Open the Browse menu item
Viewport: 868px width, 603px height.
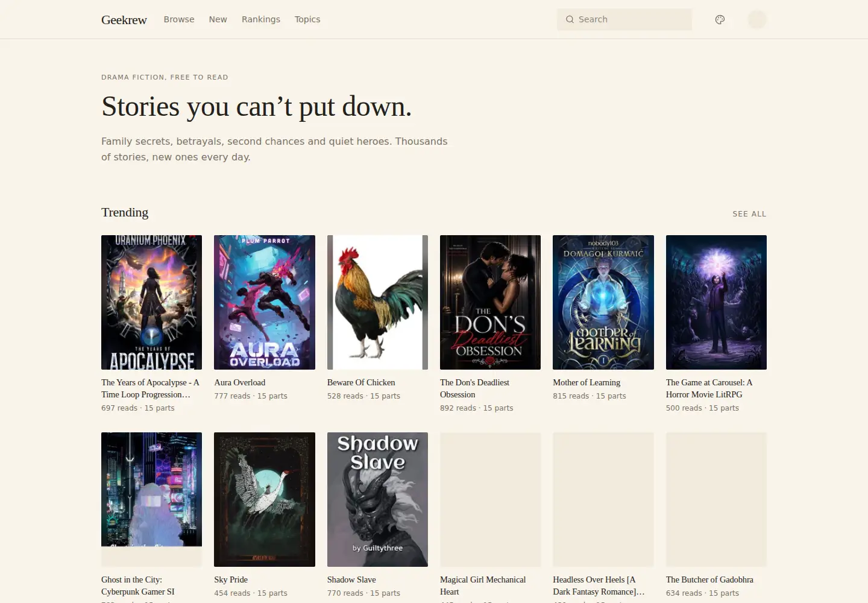179,19
